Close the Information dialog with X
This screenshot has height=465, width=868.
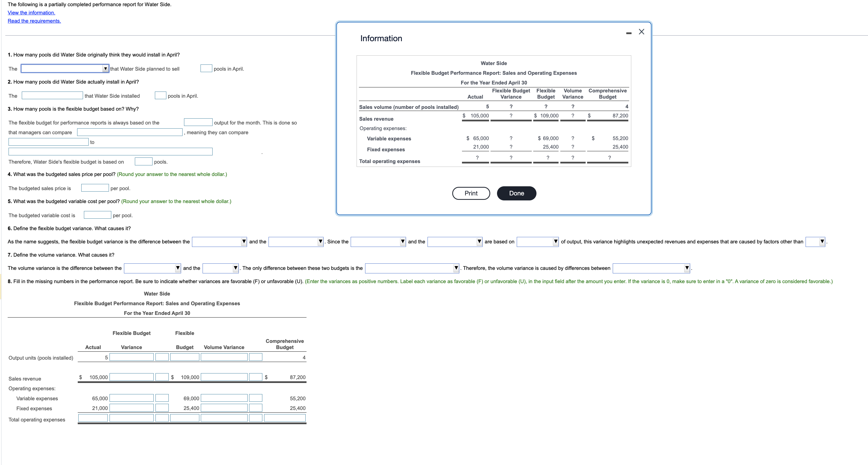point(641,32)
